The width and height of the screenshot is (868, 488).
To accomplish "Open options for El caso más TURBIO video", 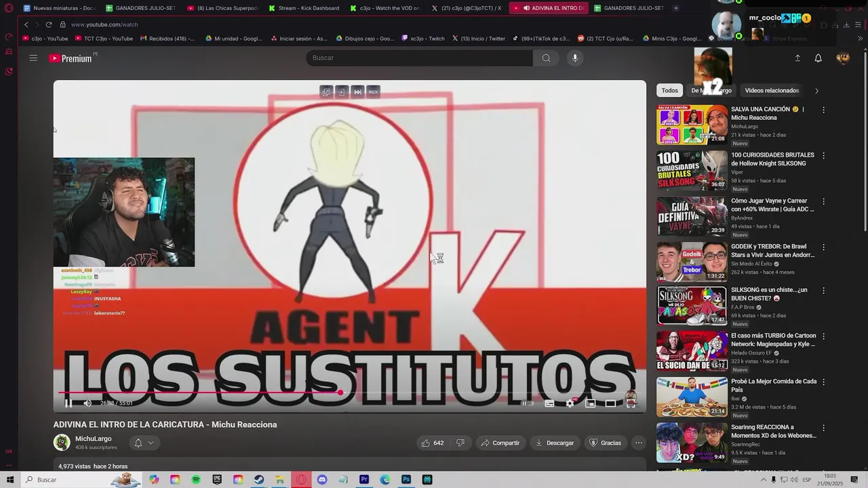I will tap(824, 336).
